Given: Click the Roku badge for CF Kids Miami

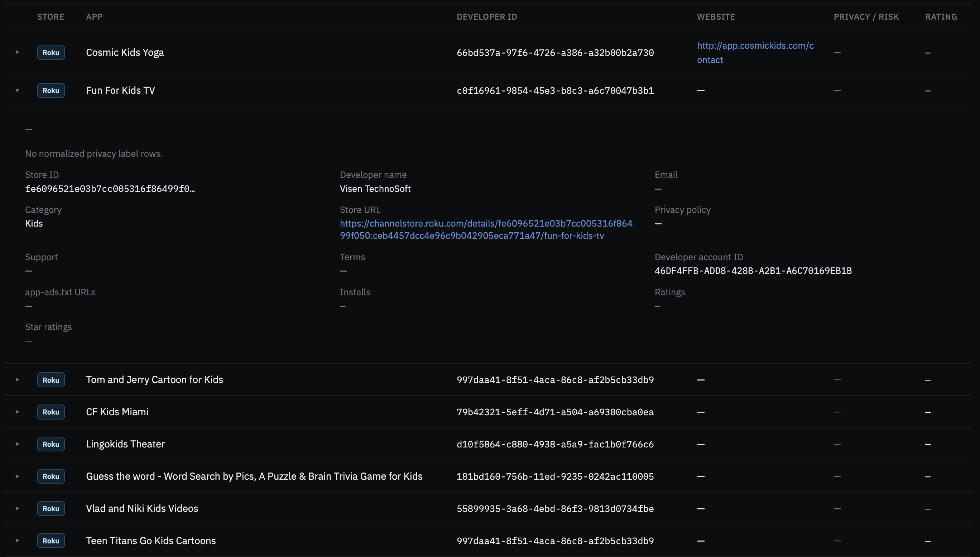Looking at the screenshot, I should 51,412.
